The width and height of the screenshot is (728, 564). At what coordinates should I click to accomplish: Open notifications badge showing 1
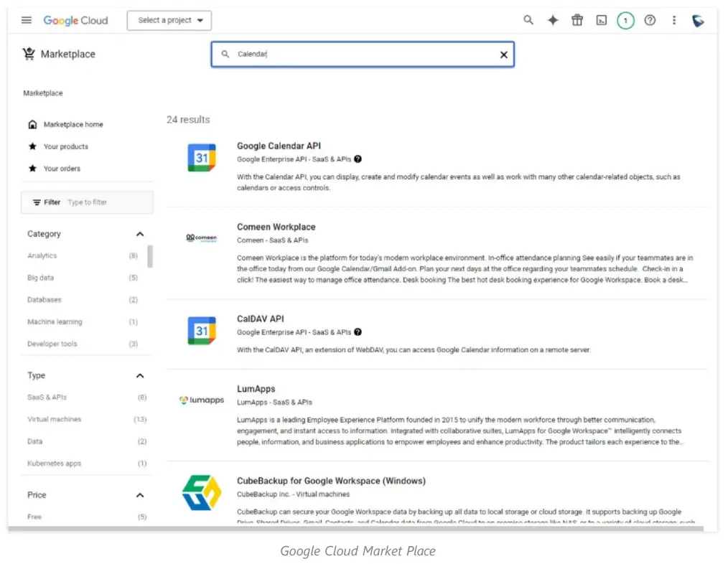point(625,20)
